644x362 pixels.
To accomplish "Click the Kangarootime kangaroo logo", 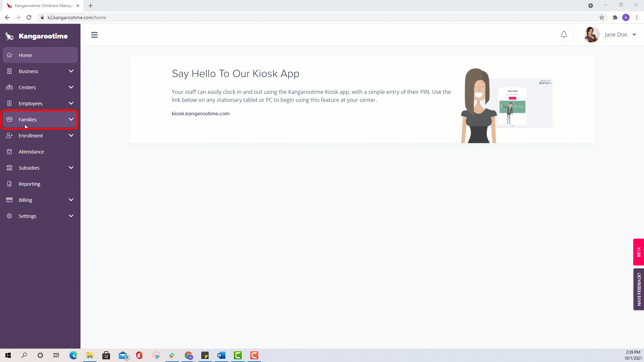I will [x=9, y=36].
